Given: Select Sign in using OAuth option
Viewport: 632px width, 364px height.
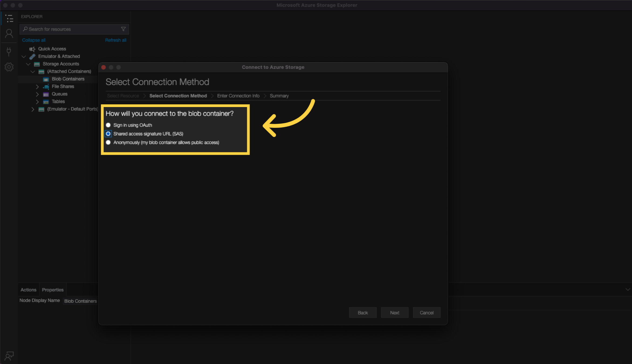Looking at the screenshot, I should click(108, 125).
